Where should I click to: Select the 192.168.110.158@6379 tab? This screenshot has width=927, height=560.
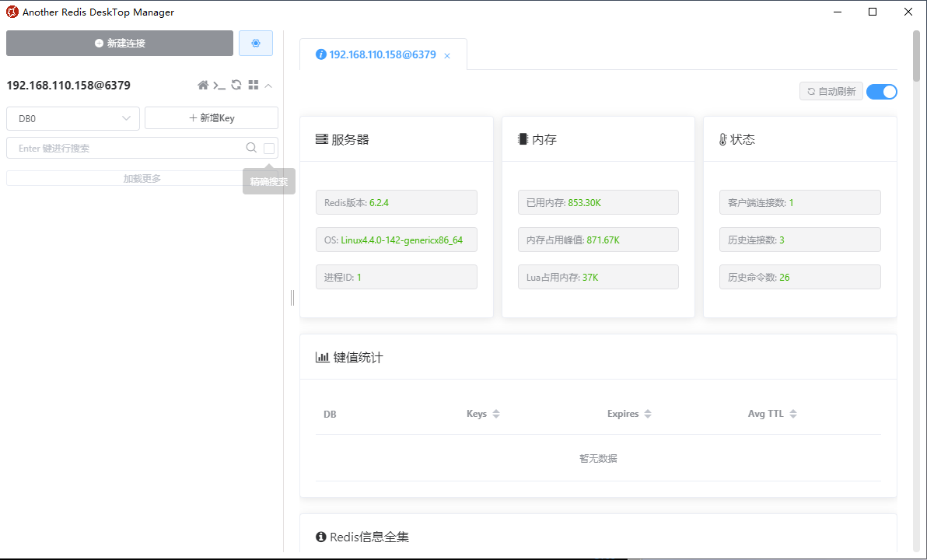tap(381, 54)
